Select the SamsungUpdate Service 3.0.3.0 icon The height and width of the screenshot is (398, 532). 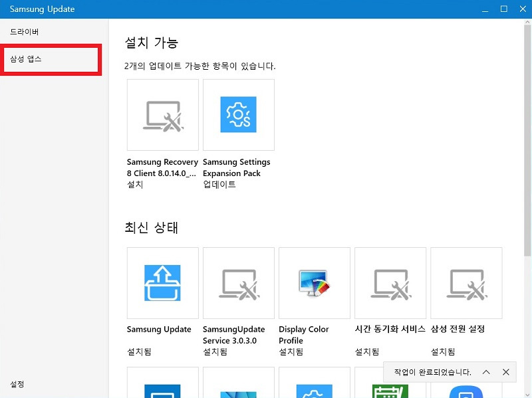(x=239, y=283)
